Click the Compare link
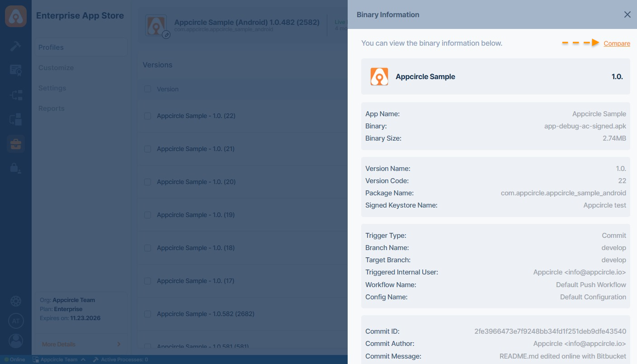This screenshot has height=364, width=637. 617,43
